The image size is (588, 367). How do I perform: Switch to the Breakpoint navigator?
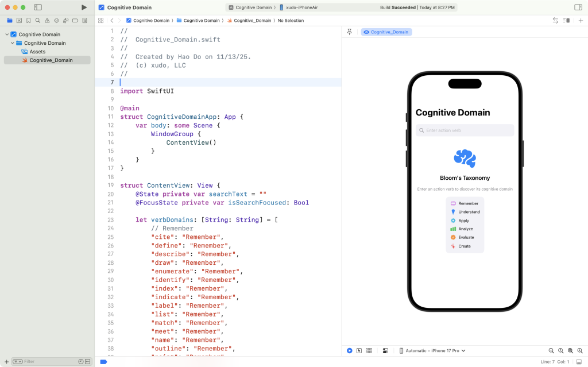(x=75, y=20)
